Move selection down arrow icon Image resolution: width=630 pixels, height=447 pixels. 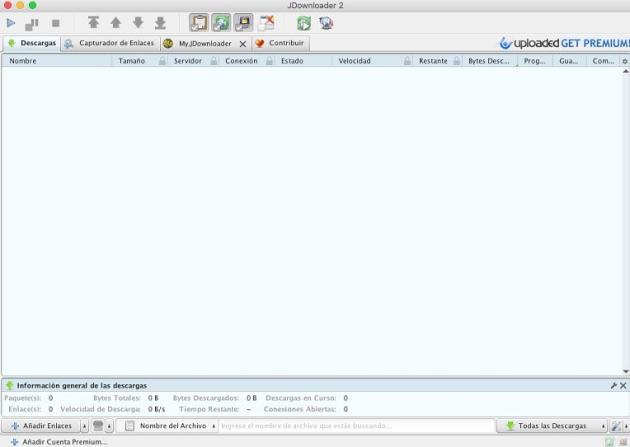138,23
